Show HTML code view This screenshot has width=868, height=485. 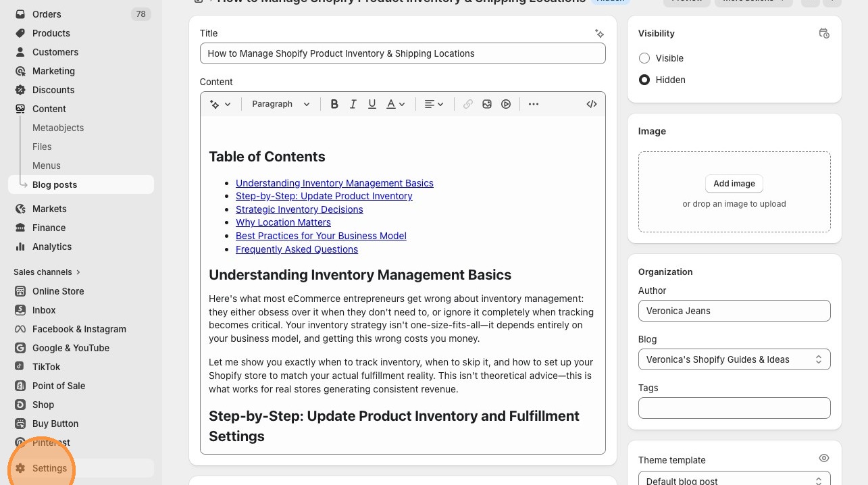point(592,104)
